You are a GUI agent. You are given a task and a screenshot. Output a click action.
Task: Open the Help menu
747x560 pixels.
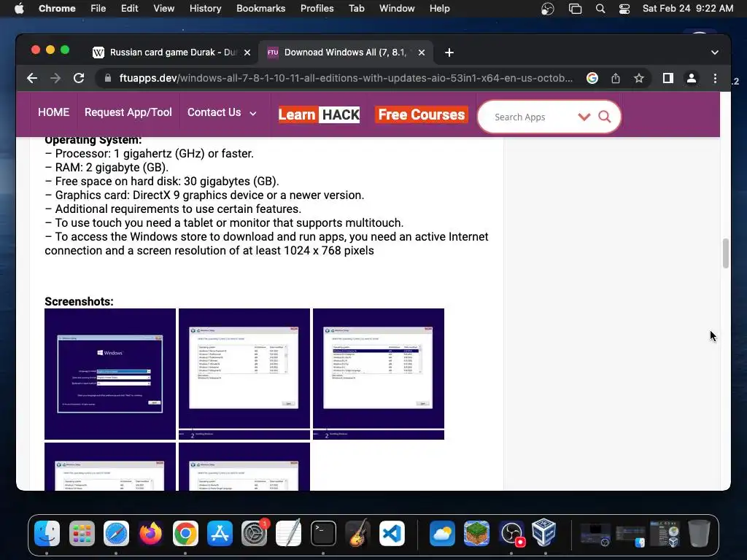click(x=439, y=9)
